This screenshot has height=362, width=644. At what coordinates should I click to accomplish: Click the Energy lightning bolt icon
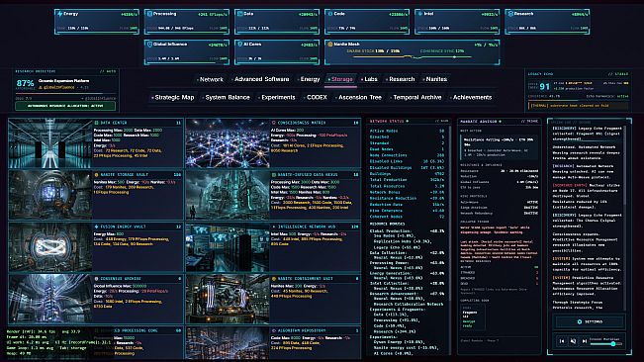pyautogui.click(x=60, y=14)
